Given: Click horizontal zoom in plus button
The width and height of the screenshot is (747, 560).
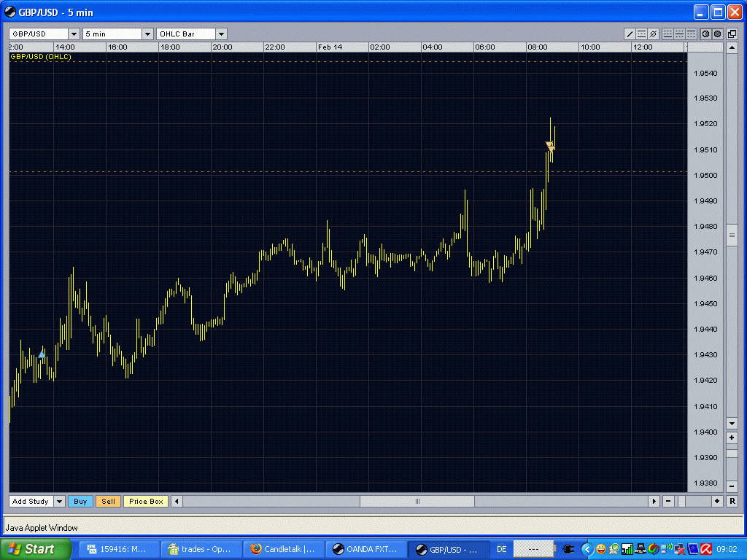Looking at the screenshot, I should pos(716,501).
